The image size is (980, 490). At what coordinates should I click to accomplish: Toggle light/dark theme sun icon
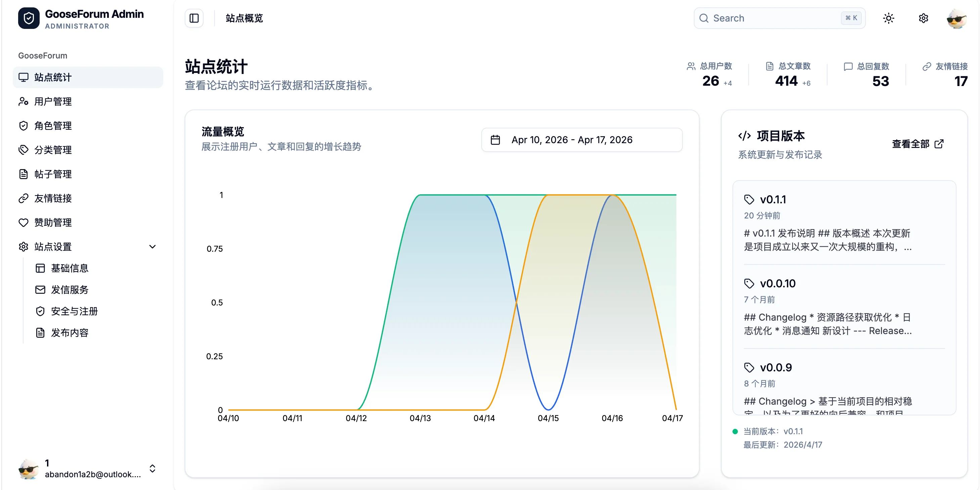[x=888, y=18]
